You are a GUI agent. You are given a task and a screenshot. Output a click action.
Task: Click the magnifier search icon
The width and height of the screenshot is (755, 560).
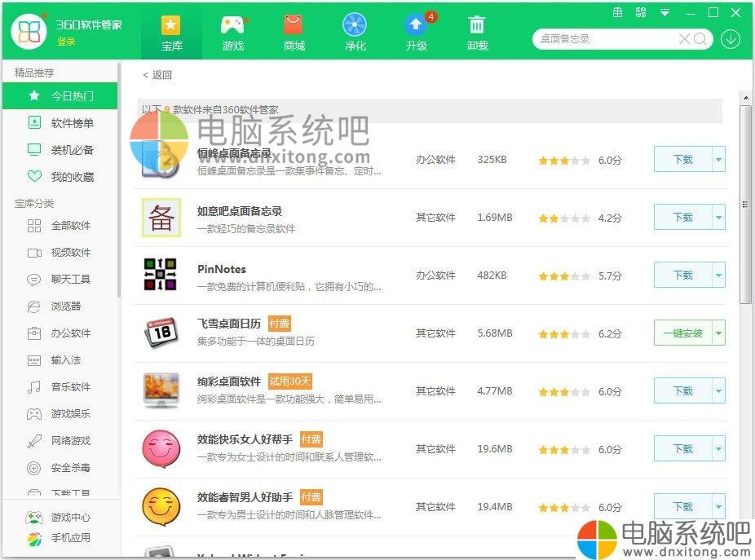click(700, 39)
